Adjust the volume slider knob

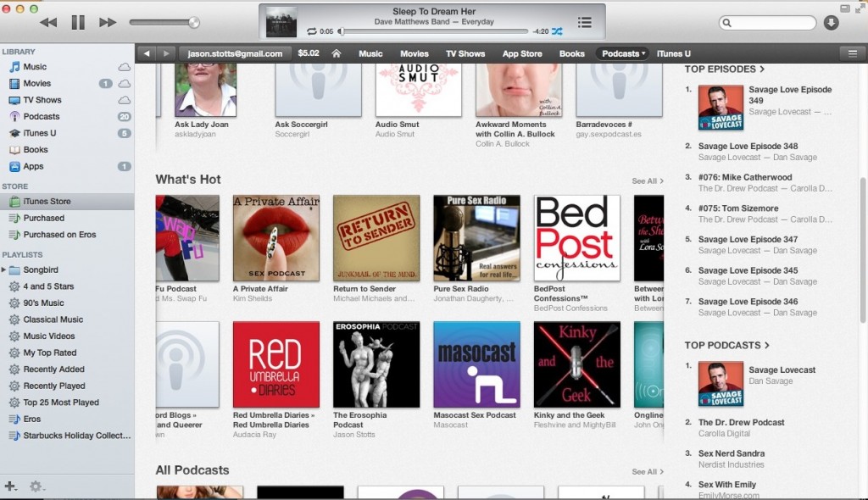(x=194, y=23)
